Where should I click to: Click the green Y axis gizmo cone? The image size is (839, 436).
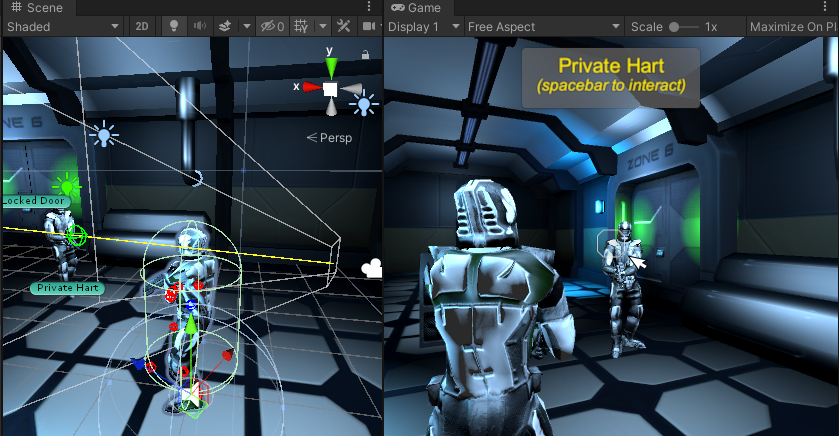[331, 68]
